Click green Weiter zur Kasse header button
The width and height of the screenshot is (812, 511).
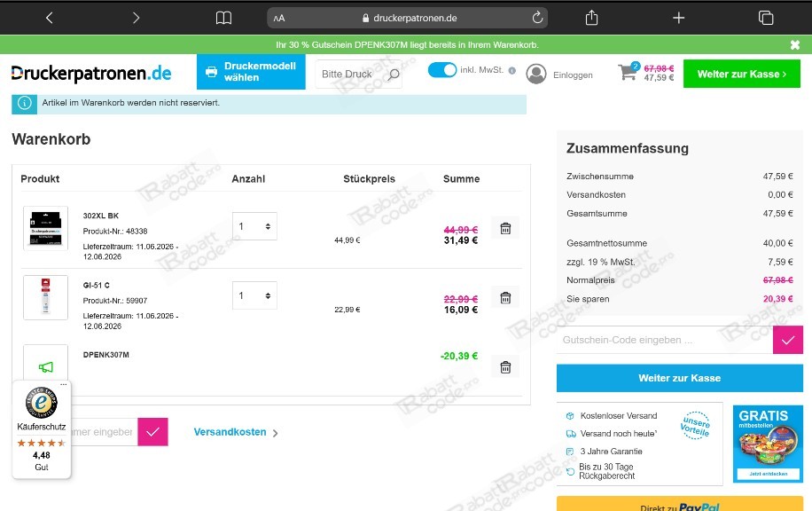pos(742,74)
